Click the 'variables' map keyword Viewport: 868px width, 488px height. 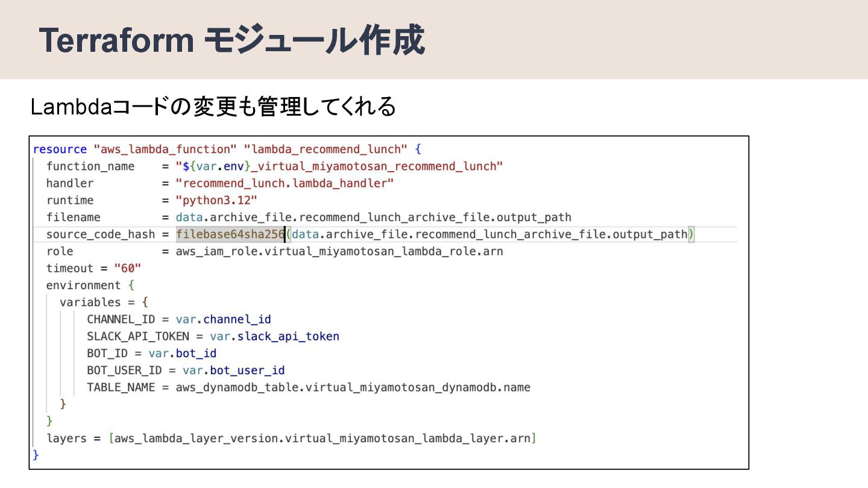tap(90, 302)
